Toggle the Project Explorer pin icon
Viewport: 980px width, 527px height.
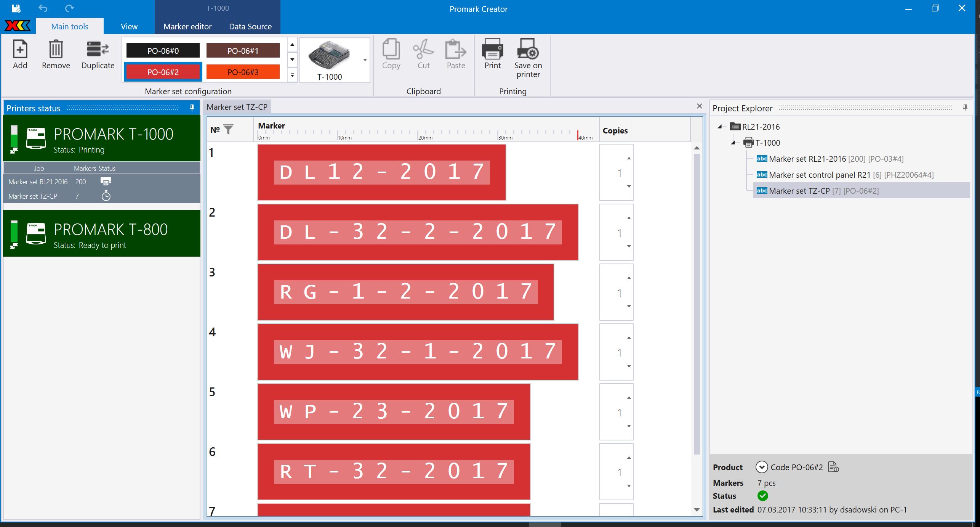pyautogui.click(x=965, y=108)
